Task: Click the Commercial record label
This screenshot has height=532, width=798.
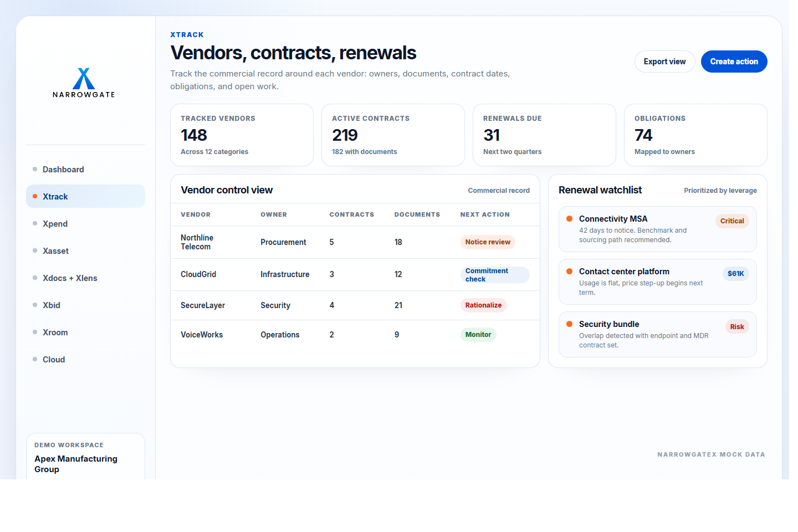Action: pyautogui.click(x=499, y=191)
